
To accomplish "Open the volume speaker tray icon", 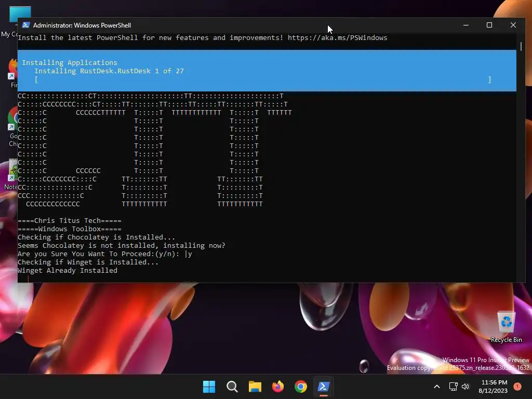I will (465, 387).
